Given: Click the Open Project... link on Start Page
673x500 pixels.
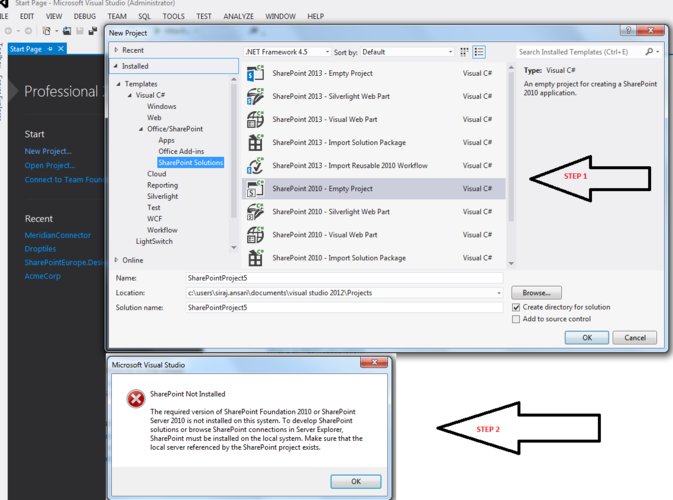Looking at the screenshot, I should coord(49,165).
